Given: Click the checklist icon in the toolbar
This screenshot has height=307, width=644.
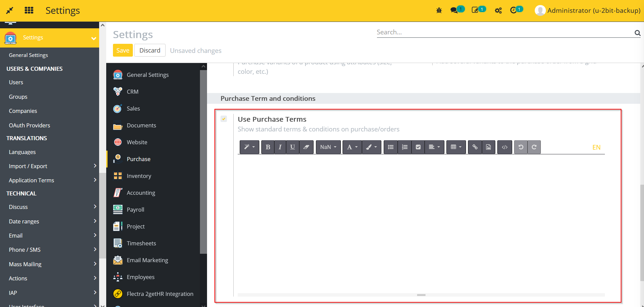Looking at the screenshot, I should 418,147.
